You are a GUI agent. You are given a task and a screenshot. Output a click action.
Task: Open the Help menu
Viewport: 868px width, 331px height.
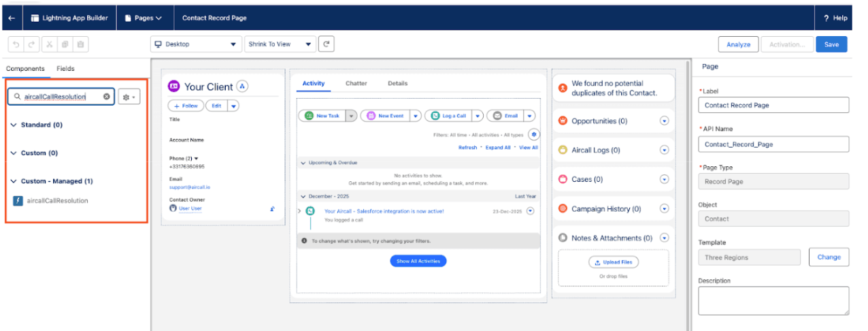coord(835,18)
